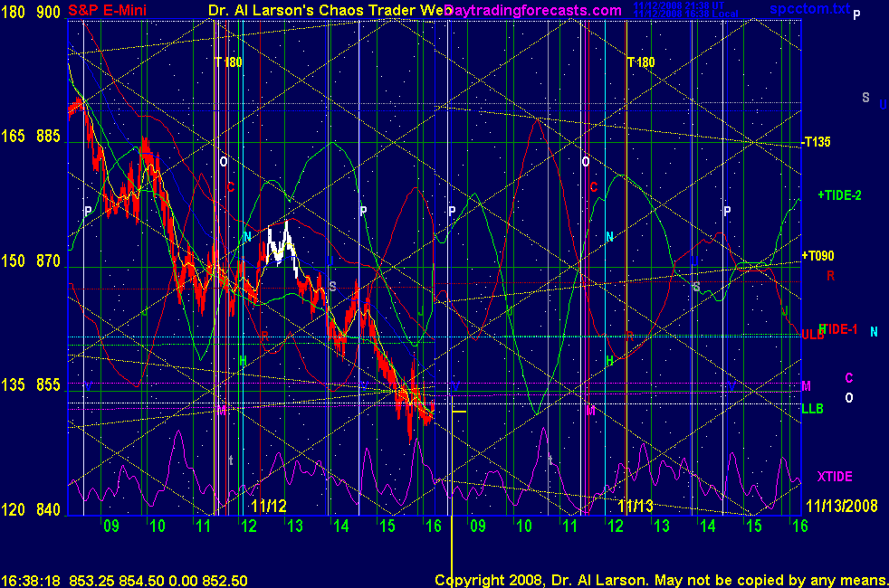The image size is (889, 588).
Task: Select the "885" price axis value
Action: coord(48,137)
